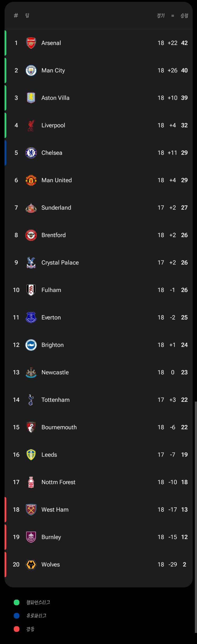
Task: Click the Man City club crest
Action: 31,70
